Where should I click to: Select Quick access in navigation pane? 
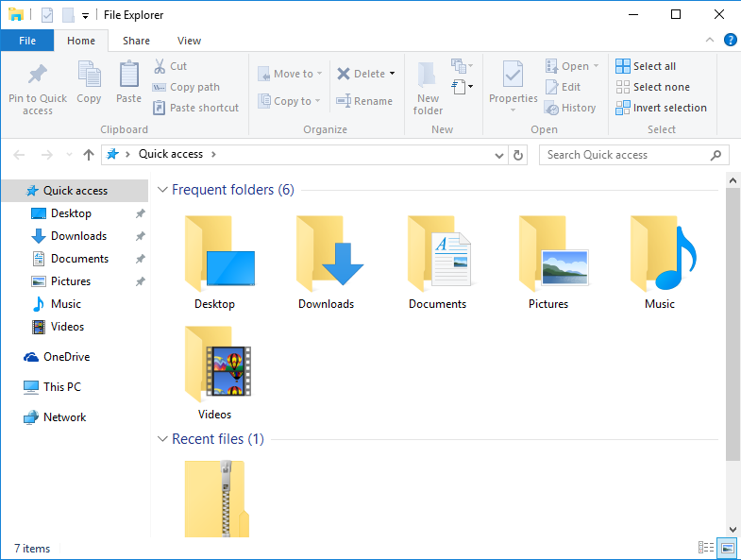(x=76, y=191)
